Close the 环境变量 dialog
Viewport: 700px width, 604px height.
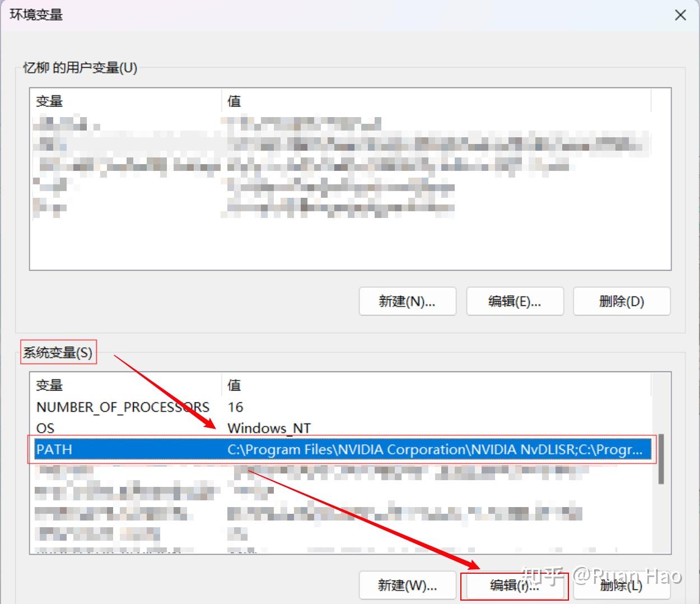pos(680,15)
